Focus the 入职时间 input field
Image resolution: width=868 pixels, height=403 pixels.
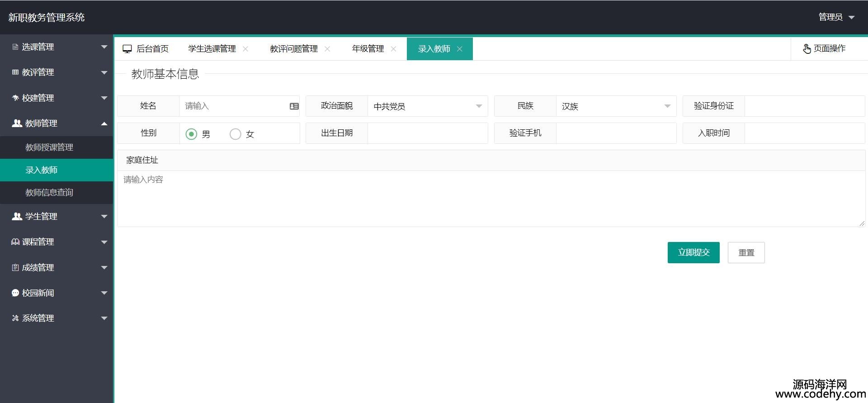click(x=805, y=133)
